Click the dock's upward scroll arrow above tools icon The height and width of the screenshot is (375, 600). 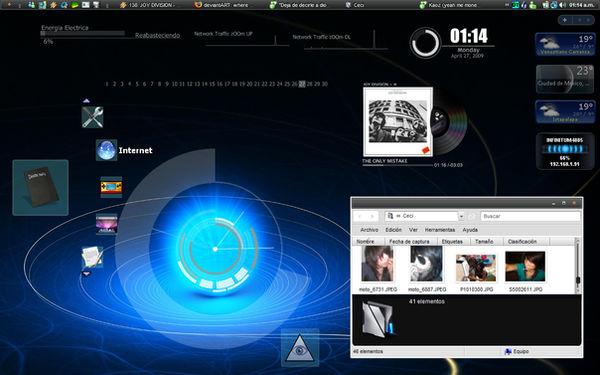pyautogui.click(x=86, y=101)
